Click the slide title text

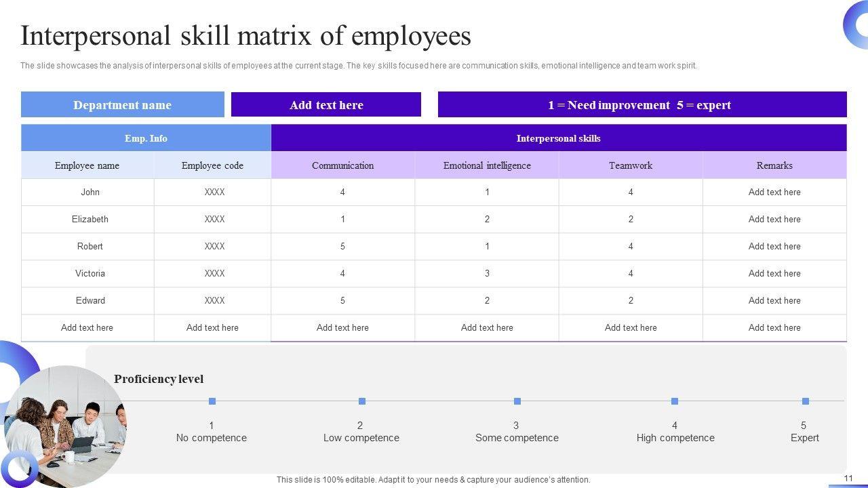(245, 36)
